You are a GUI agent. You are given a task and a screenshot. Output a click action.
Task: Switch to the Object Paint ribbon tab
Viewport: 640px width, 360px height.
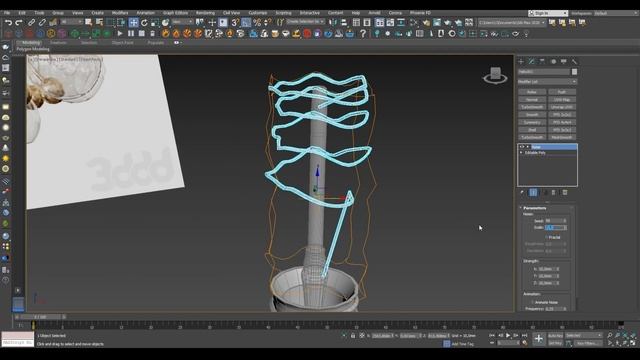(122, 42)
